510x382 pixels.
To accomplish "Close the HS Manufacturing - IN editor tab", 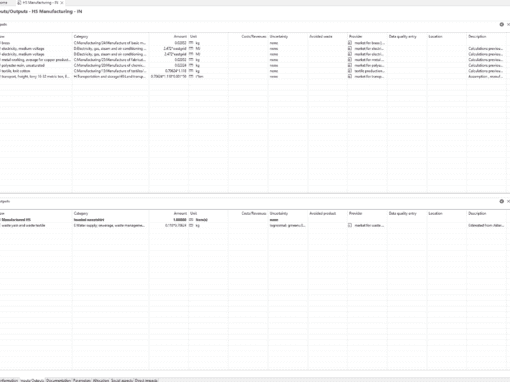I will pyautogui.click(x=62, y=3).
